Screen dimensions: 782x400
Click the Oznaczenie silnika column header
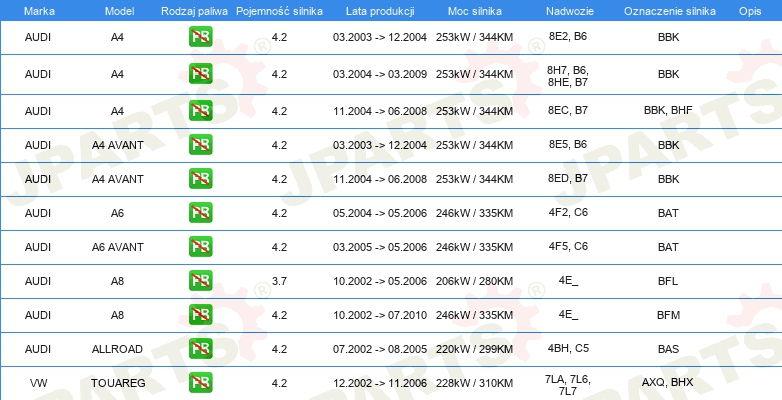(x=669, y=11)
